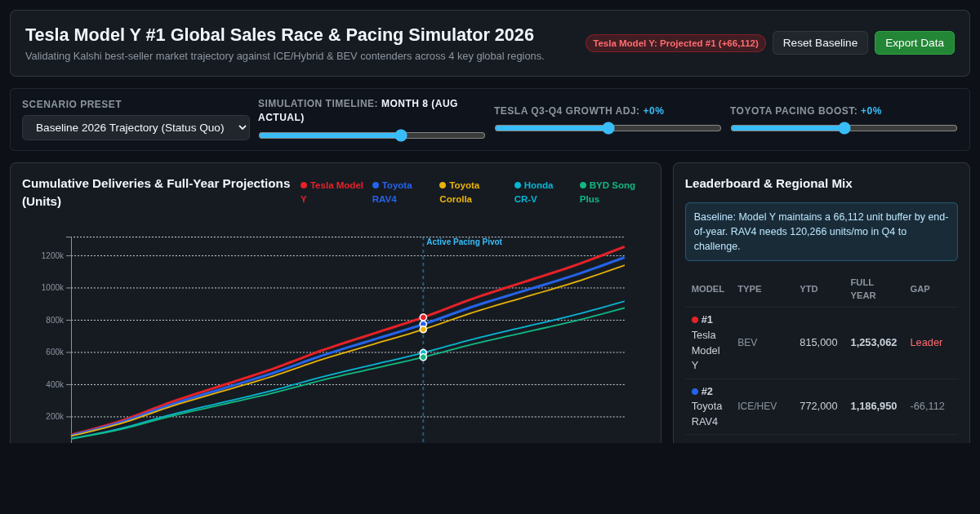Click the Leader gap label
980x514 pixels.
926,343
